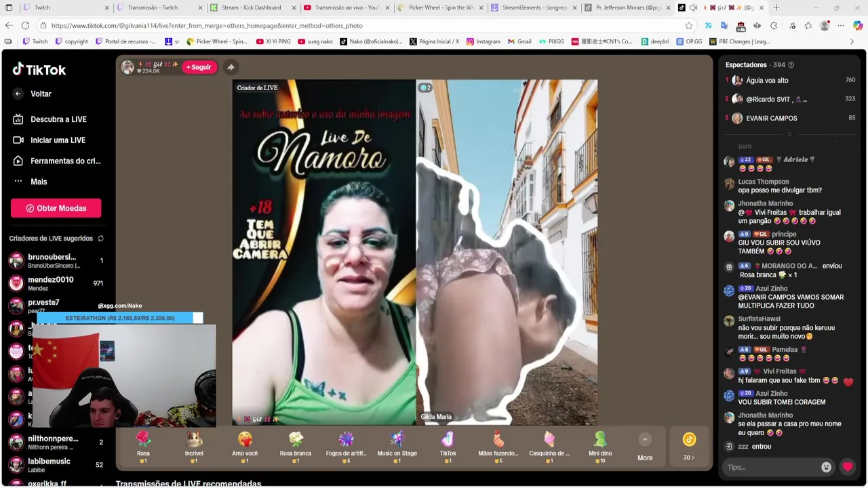Viewport: 868px width, 488px height.
Task: Send a Rosa gift
Action: coord(143,447)
